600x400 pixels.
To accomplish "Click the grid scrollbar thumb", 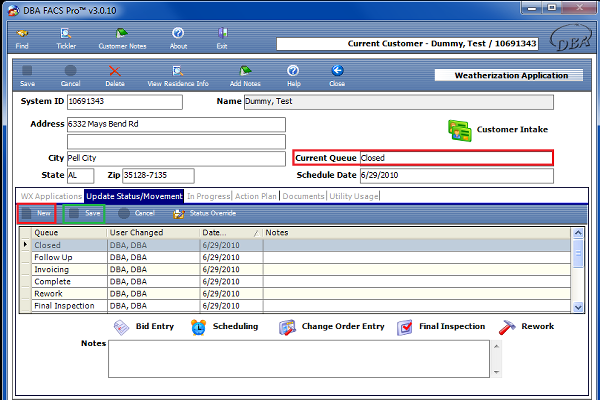I will (578, 253).
